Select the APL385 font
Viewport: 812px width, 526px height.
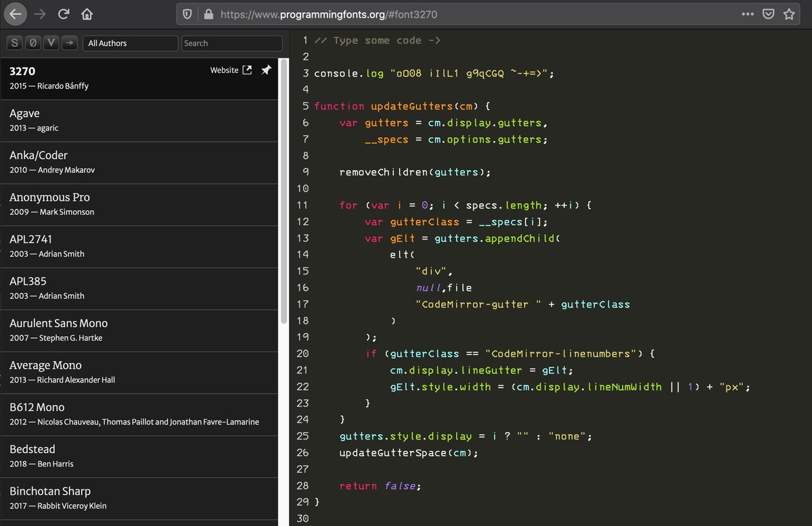pyautogui.click(x=139, y=288)
